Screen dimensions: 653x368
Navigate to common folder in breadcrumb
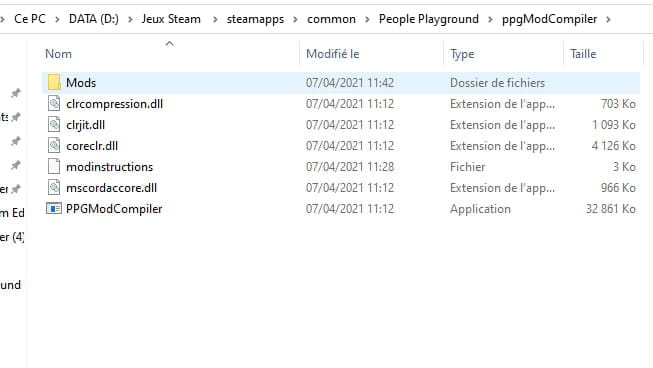click(331, 19)
